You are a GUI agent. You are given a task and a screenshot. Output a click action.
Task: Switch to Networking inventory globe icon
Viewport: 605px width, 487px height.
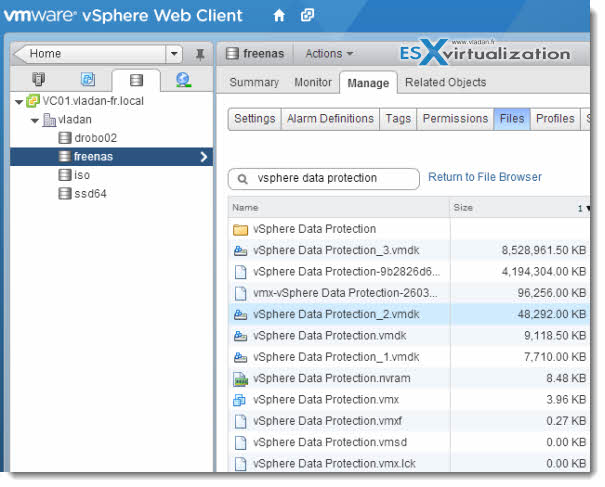[x=183, y=80]
